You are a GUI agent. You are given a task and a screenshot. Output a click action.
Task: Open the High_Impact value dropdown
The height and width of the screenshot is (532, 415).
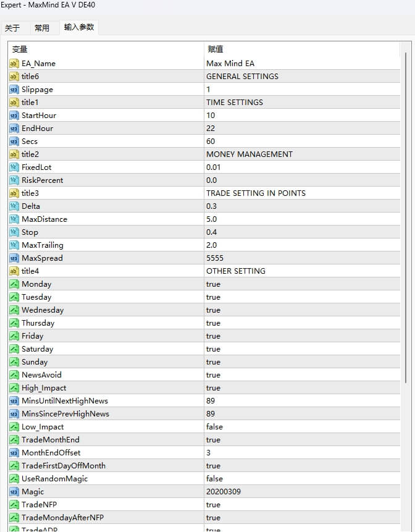click(213, 387)
